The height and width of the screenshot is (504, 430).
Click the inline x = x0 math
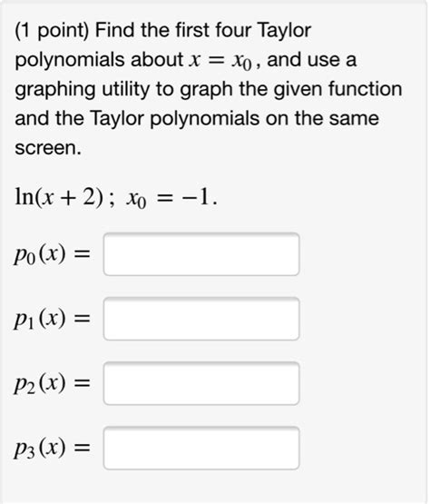(x=220, y=61)
